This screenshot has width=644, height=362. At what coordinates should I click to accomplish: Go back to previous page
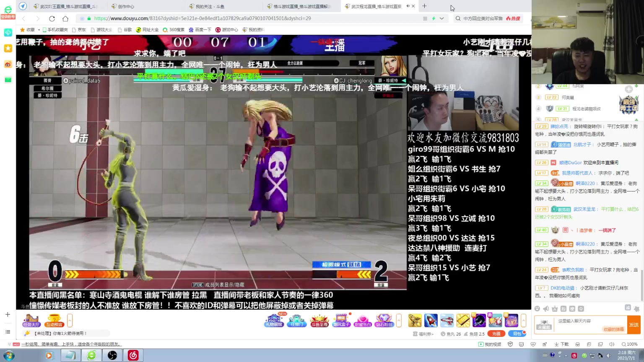24,18
